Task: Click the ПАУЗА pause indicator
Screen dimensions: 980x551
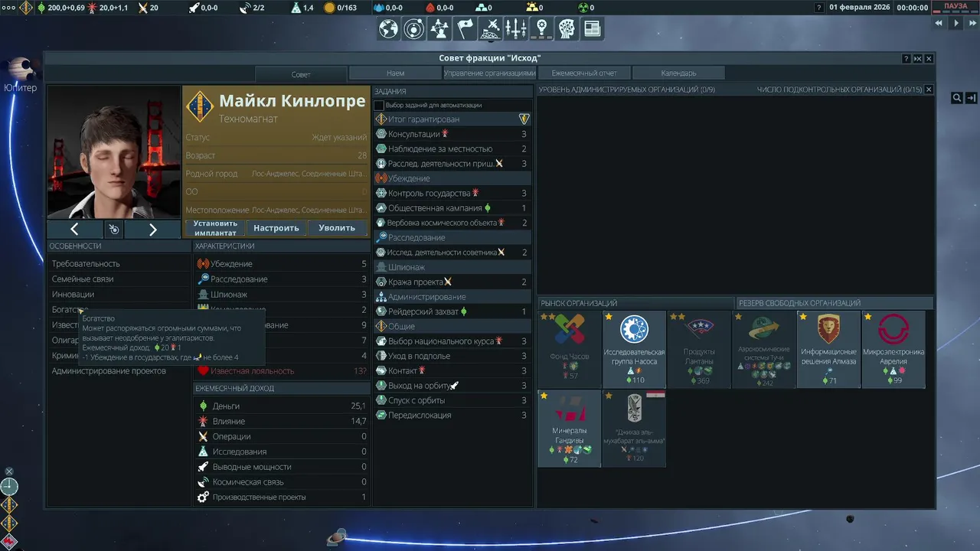Action: point(955,6)
